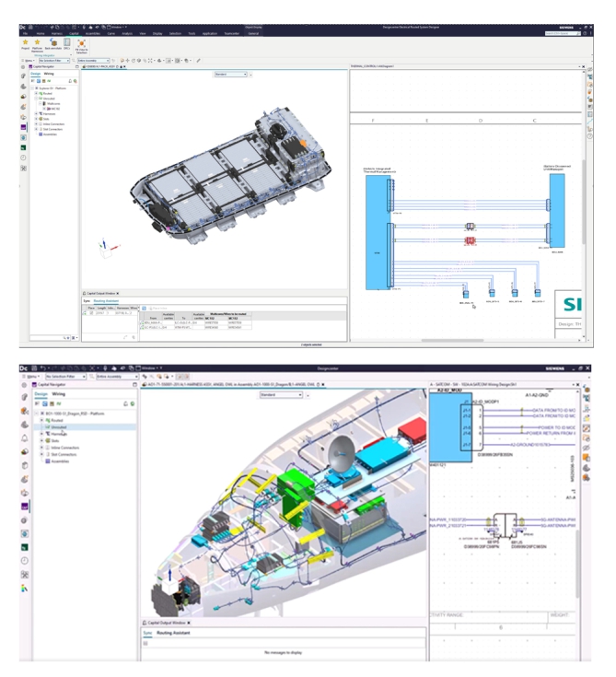
Task: Click the satellite dish model in aircraft view
Action: coord(341,452)
